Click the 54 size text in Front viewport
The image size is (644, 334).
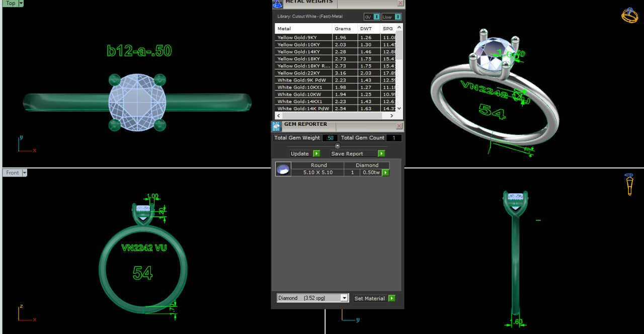pyautogui.click(x=142, y=273)
